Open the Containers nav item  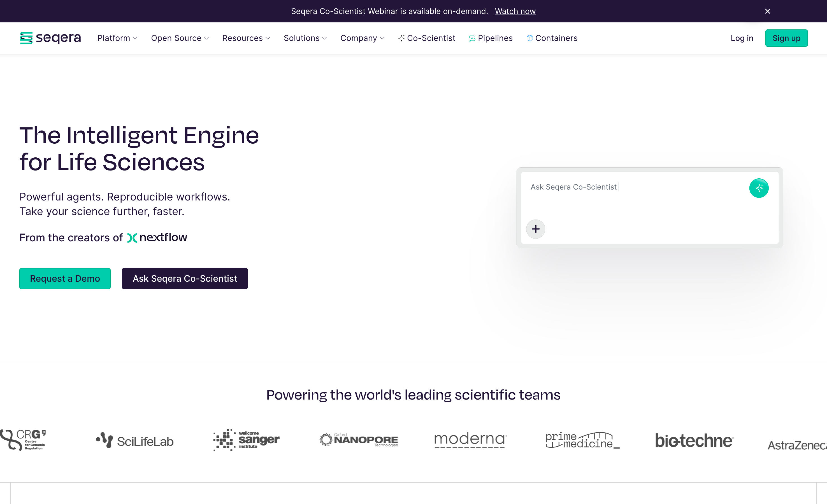(552, 38)
